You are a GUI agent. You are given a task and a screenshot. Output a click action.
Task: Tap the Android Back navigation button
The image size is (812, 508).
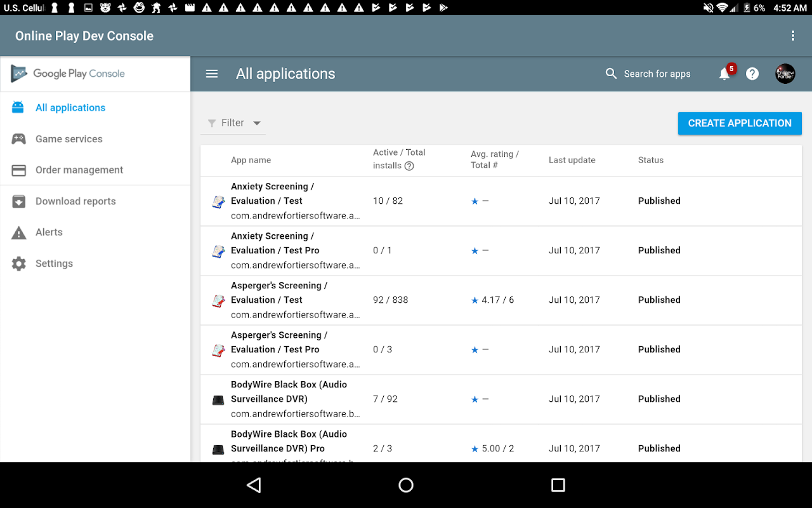click(x=254, y=485)
